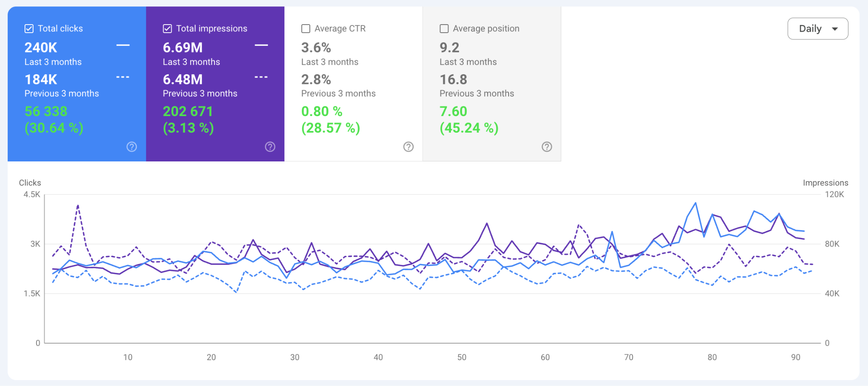Click the solid line indicator on Total impressions card
Screen dimensions: 868x386
(262, 45)
